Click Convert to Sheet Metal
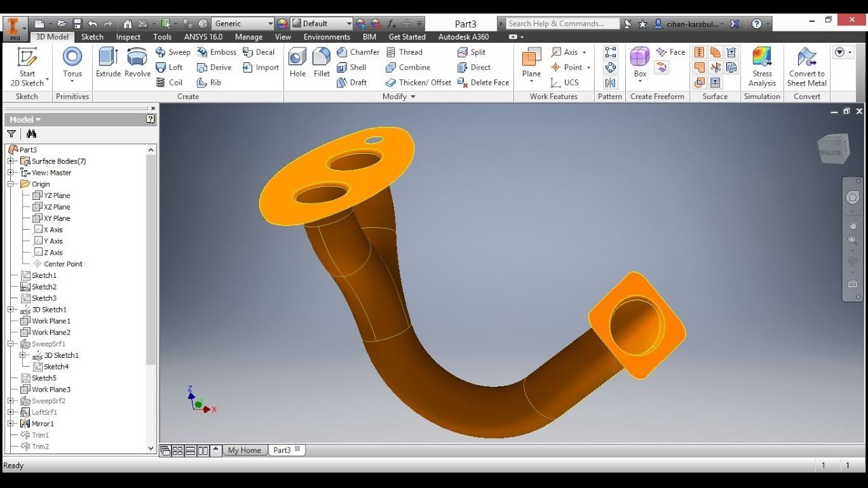Viewport: 868px width, 488px height. pyautogui.click(x=806, y=66)
